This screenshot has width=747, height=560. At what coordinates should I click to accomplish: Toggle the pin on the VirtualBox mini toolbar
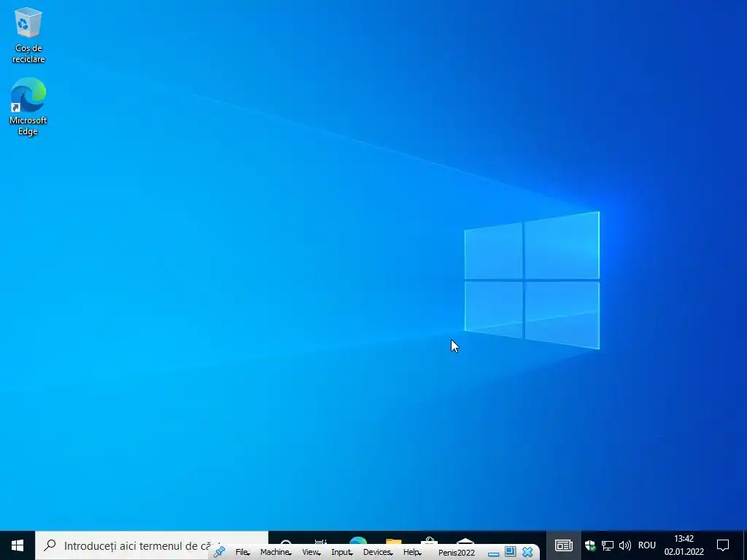[219, 552]
